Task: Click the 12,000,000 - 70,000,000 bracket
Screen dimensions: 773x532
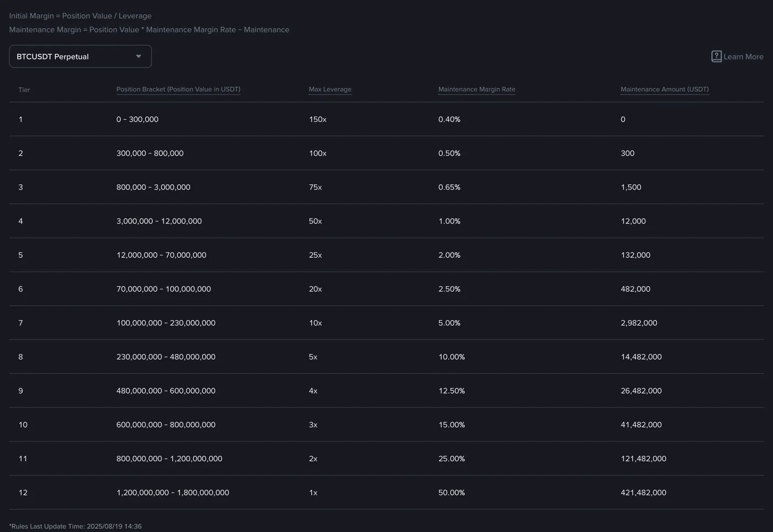Action: pos(161,255)
